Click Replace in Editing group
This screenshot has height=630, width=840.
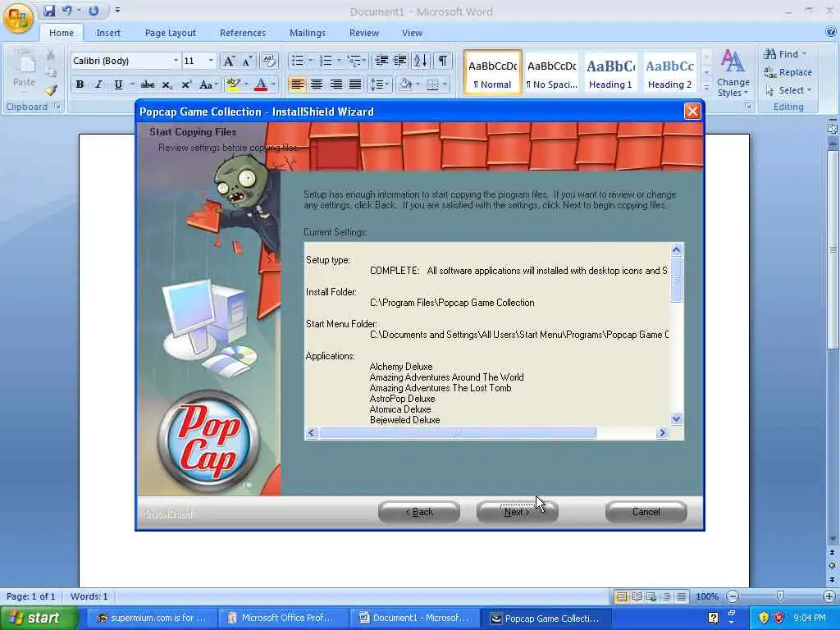[788, 72]
